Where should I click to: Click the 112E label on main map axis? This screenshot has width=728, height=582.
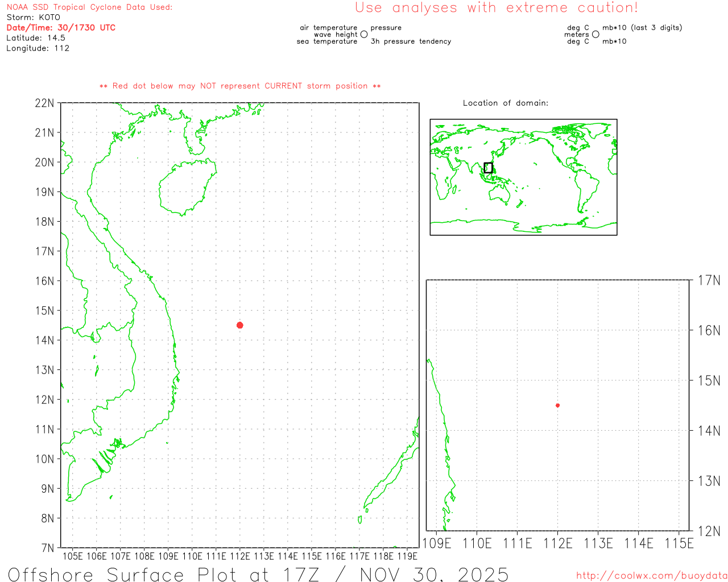click(239, 556)
